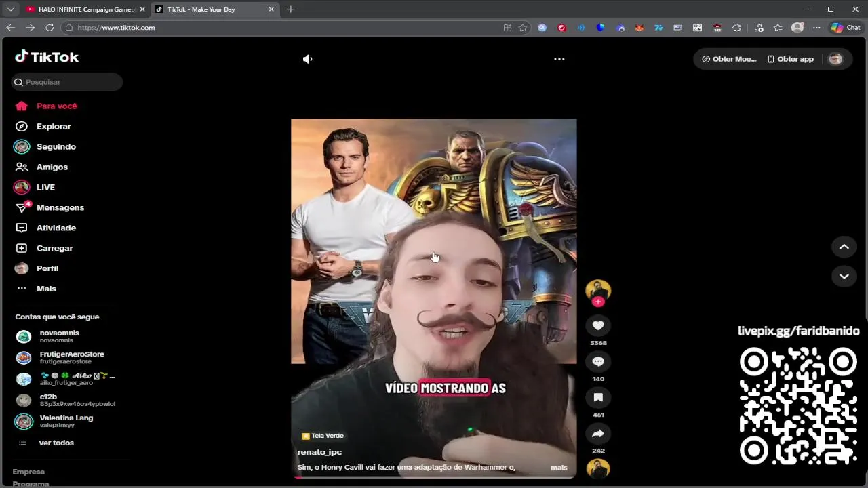Open sound disc avatar below share
This screenshot has height=488, width=868.
pyautogui.click(x=598, y=468)
